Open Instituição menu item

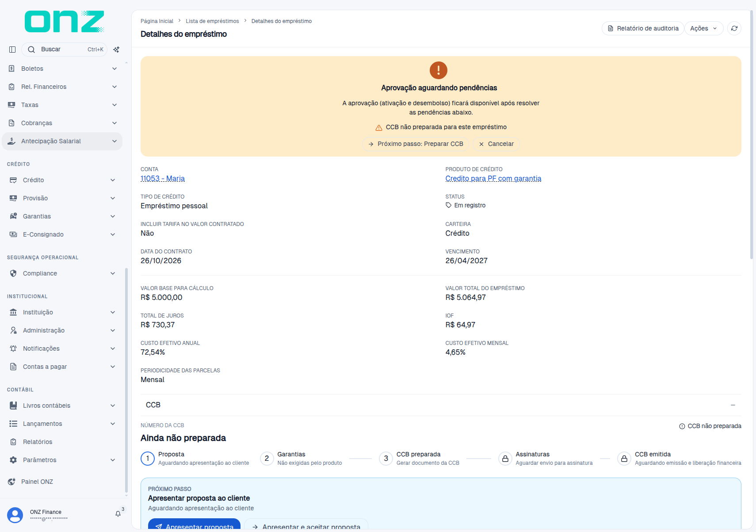pos(62,312)
